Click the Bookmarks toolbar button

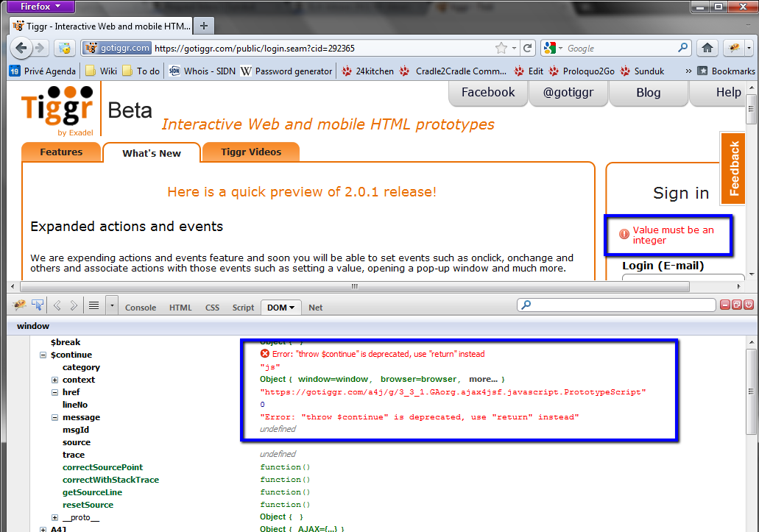click(x=726, y=71)
